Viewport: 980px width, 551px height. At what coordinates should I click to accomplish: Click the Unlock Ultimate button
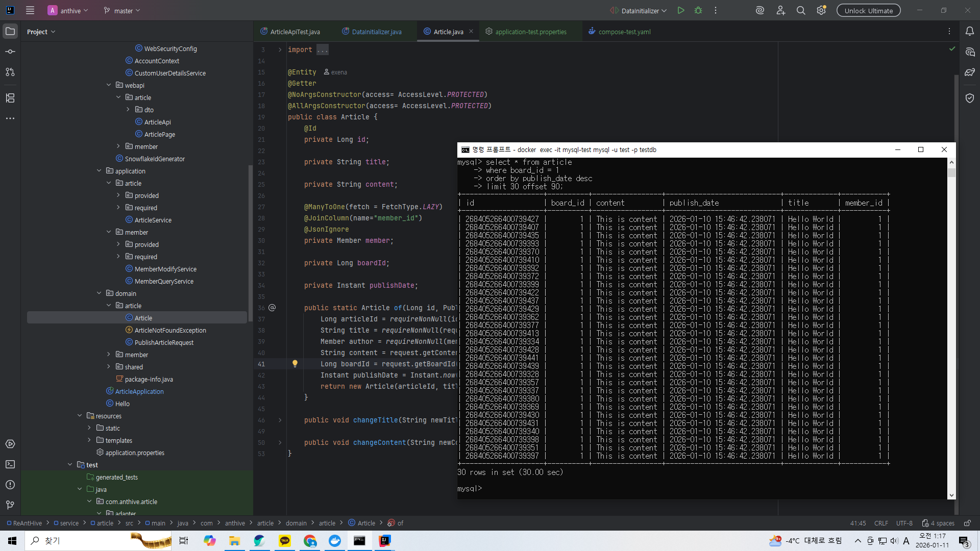coord(868,11)
